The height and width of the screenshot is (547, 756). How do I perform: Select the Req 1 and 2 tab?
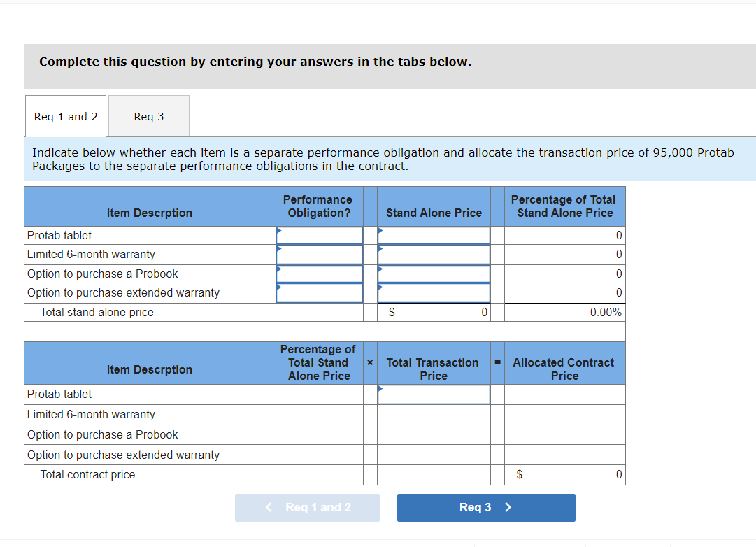point(65,115)
